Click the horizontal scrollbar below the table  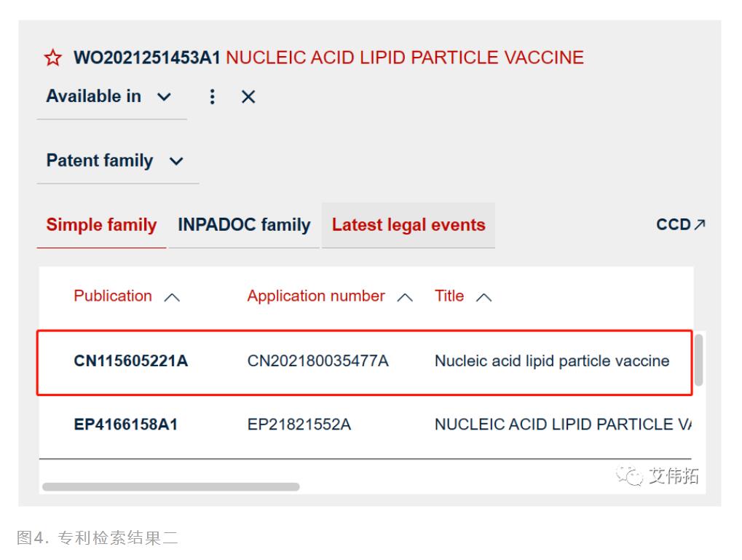click(170, 486)
